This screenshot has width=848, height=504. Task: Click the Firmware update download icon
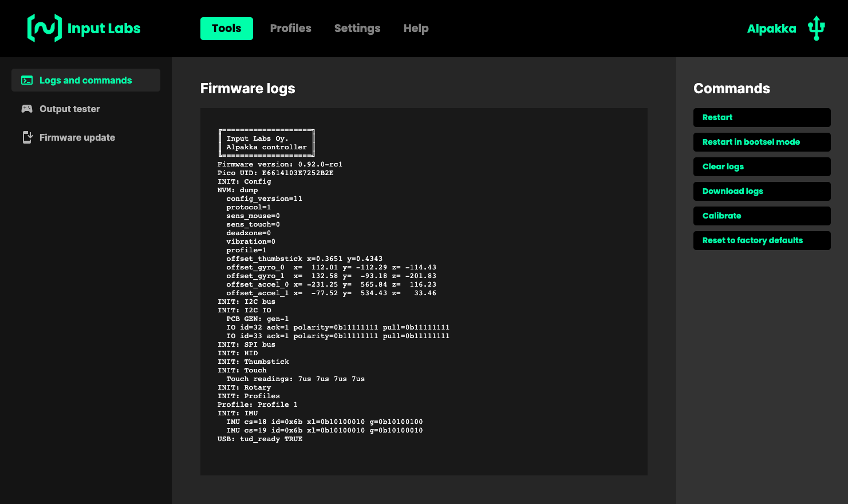(27, 137)
